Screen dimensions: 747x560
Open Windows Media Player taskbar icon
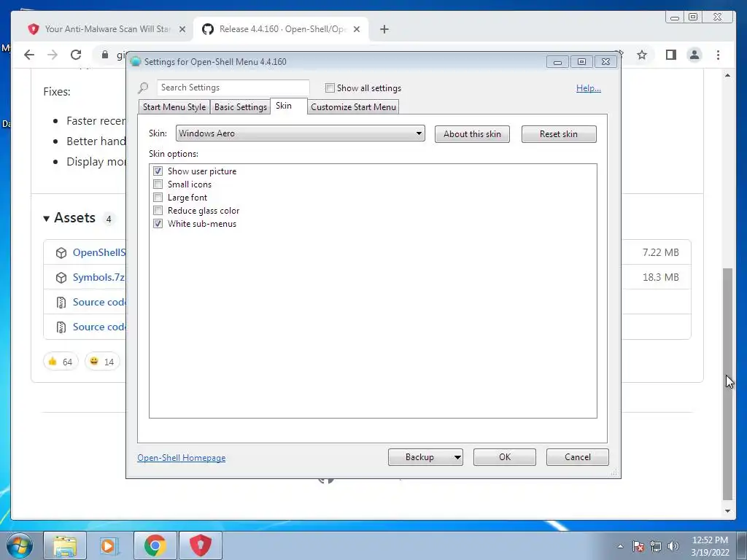click(109, 545)
